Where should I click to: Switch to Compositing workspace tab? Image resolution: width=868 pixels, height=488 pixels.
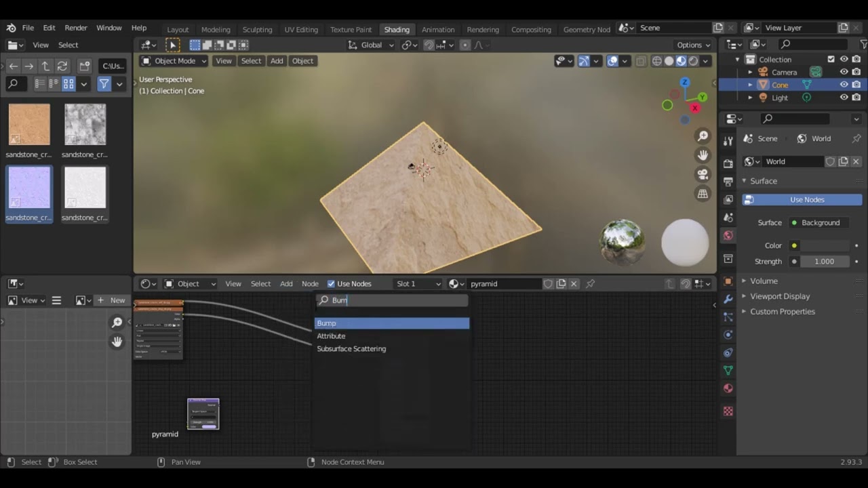(x=531, y=29)
